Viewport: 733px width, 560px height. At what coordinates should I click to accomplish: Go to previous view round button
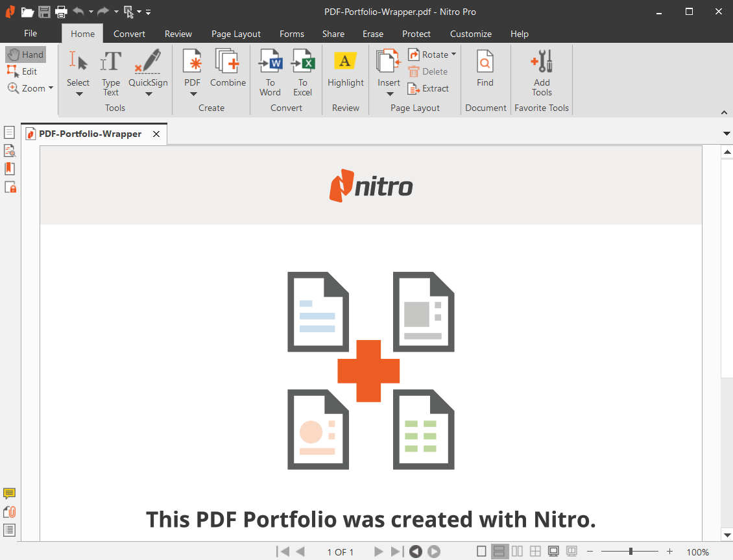pos(416,552)
